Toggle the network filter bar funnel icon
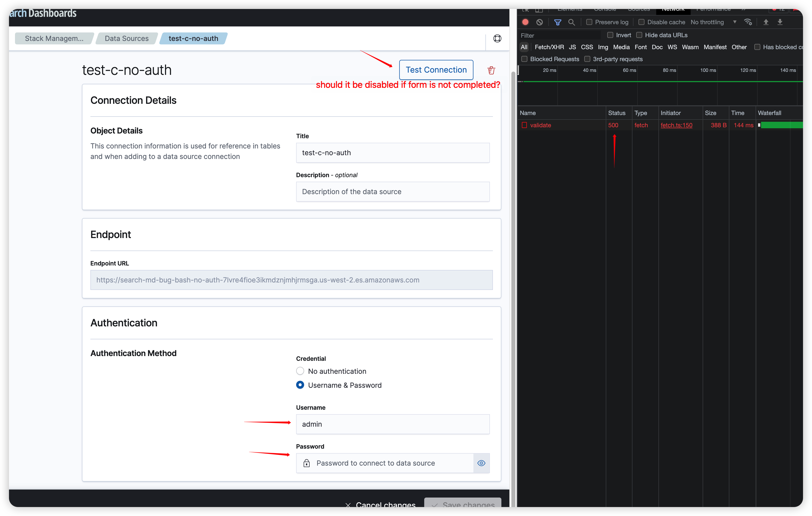 point(558,22)
